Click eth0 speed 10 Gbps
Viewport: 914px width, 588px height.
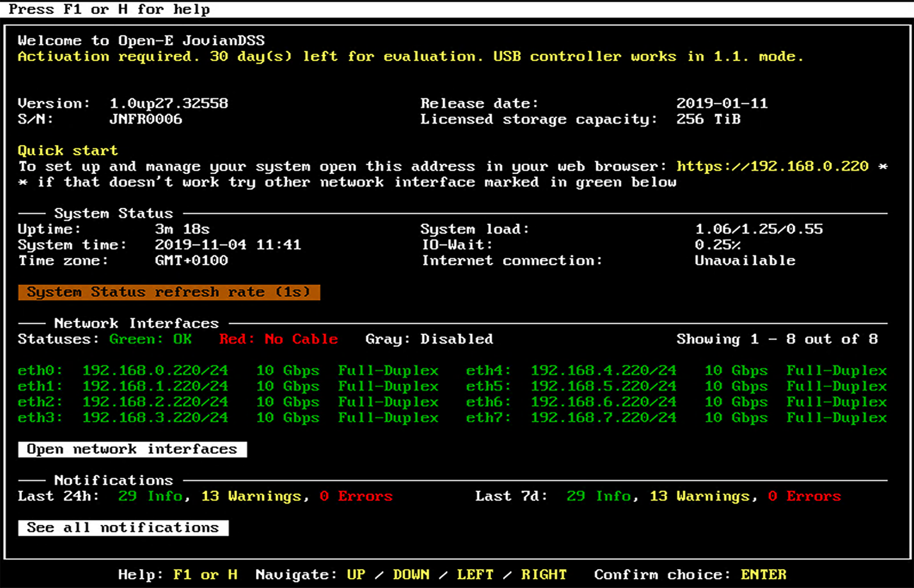pyautogui.click(x=287, y=371)
